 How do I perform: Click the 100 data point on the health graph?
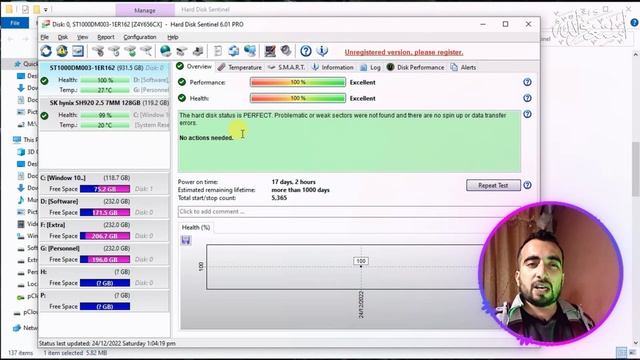361,261
